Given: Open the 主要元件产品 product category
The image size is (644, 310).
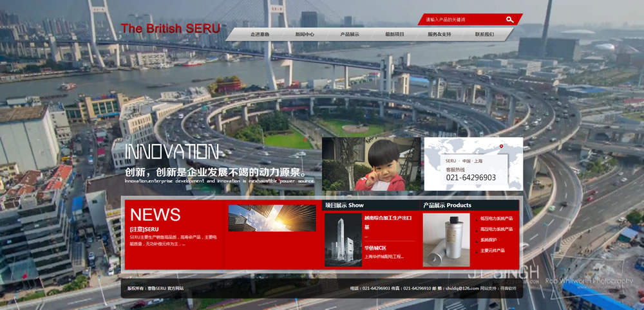Looking at the screenshot, I should [493, 251].
